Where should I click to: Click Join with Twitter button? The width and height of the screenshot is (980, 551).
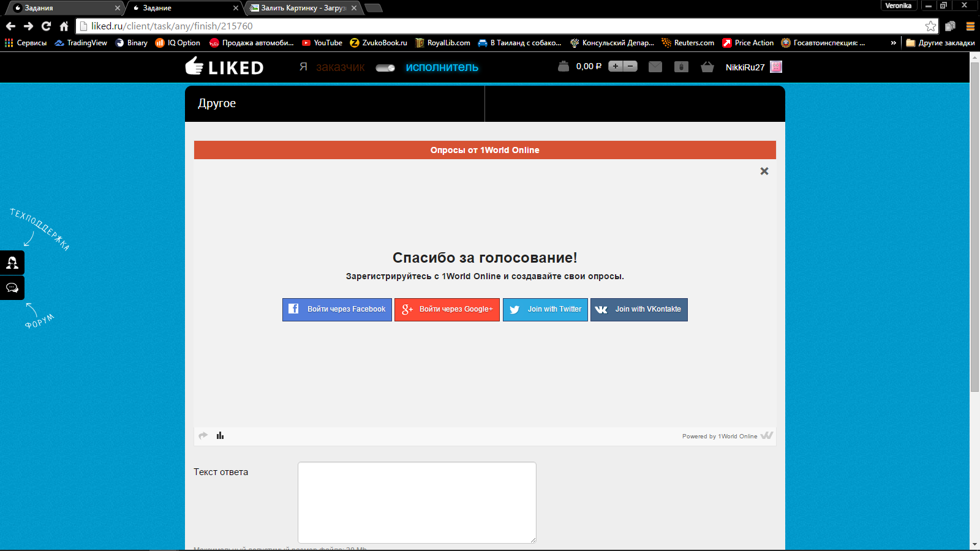pos(545,309)
